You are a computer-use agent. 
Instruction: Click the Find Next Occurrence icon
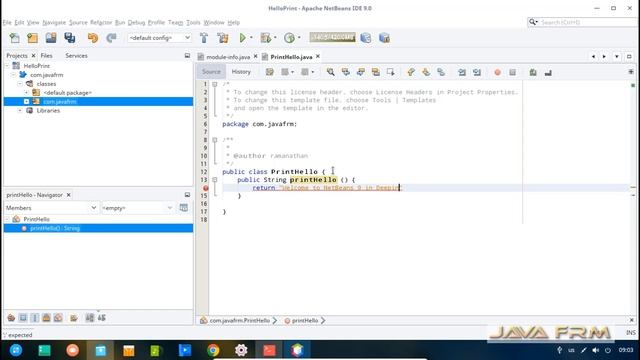tap(360, 72)
